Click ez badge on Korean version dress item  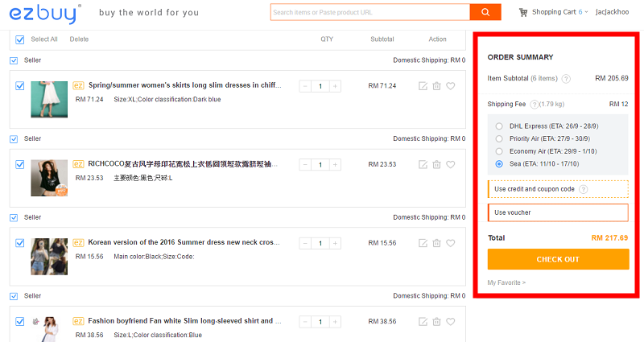click(78, 242)
